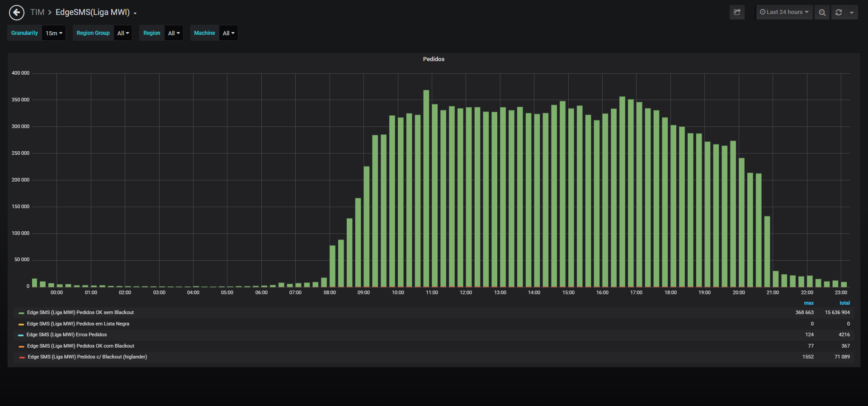Click the red swatch of higlander series

tap(22, 357)
